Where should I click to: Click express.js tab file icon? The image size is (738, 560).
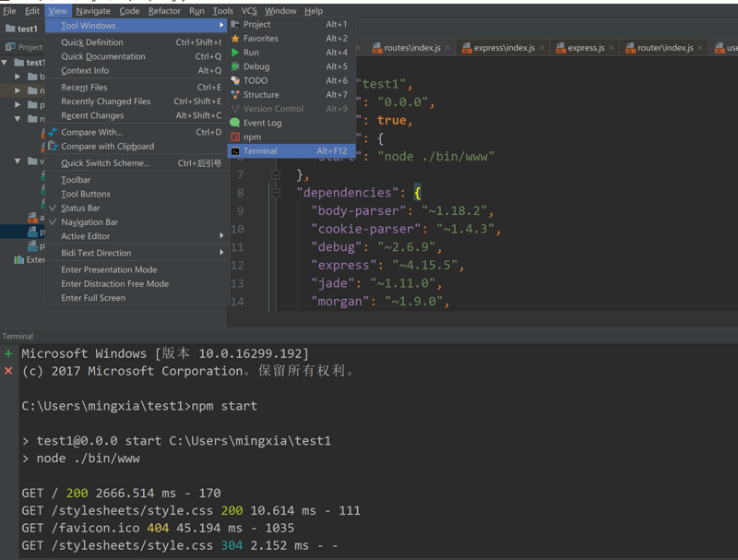(561, 48)
